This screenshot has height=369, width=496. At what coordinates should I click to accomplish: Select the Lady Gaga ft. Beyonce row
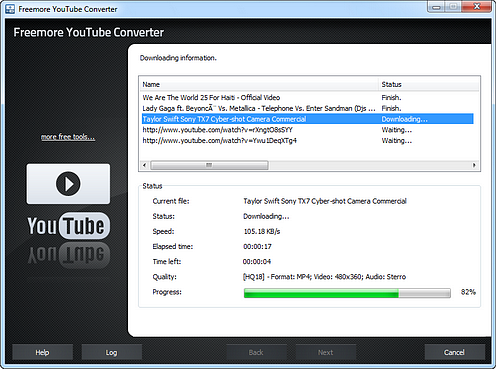point(309,108)
